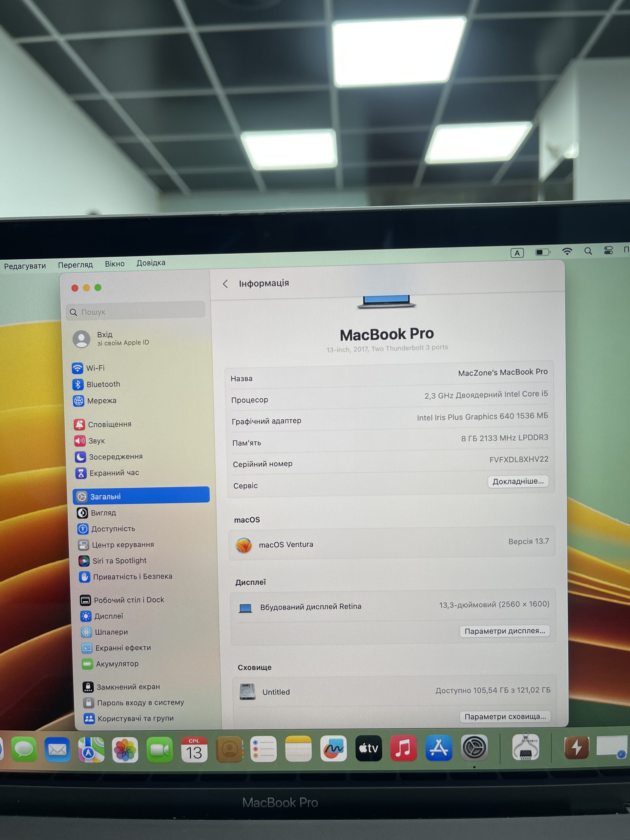Launch Mail from the Dock
The height and width of the screenshot is (840, 630).
(x=57, y=749)
